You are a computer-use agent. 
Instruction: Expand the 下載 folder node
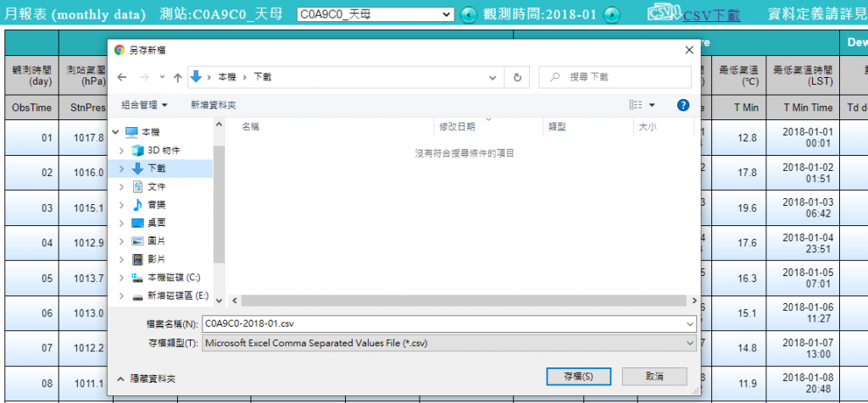coord(122,168)
